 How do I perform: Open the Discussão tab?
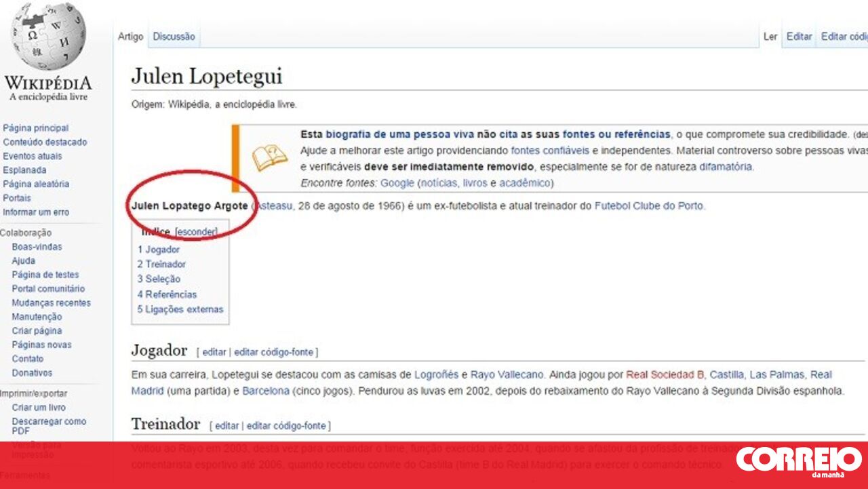[174, 37]
